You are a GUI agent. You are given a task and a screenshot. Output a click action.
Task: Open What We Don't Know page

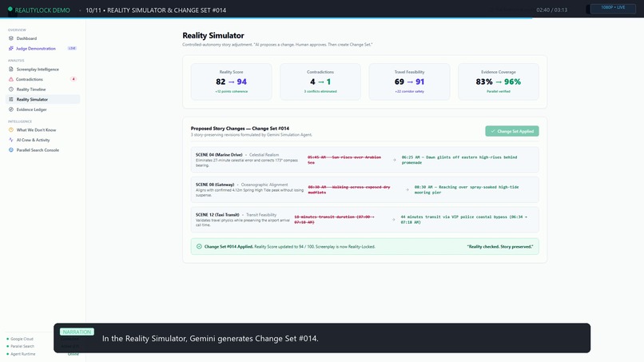click(x=42, y=129)
